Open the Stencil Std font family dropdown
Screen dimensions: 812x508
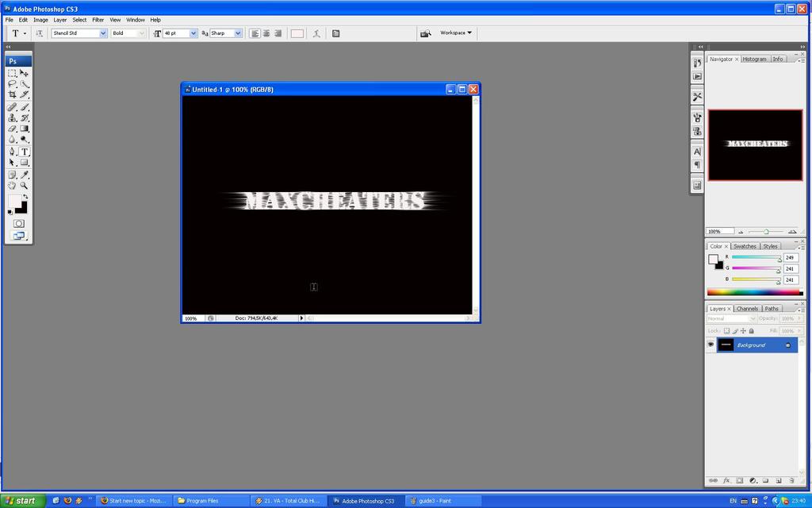coord(103,33)
